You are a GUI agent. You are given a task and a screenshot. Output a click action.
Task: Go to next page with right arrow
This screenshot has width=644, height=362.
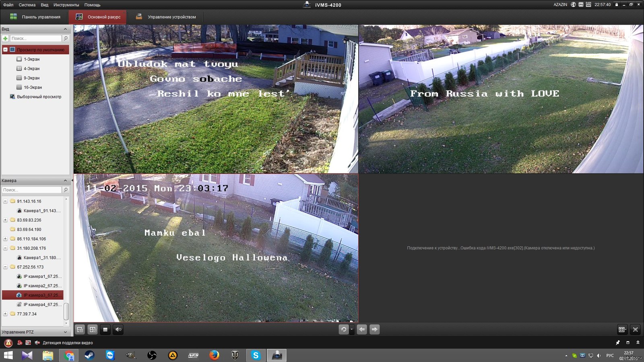374,329
